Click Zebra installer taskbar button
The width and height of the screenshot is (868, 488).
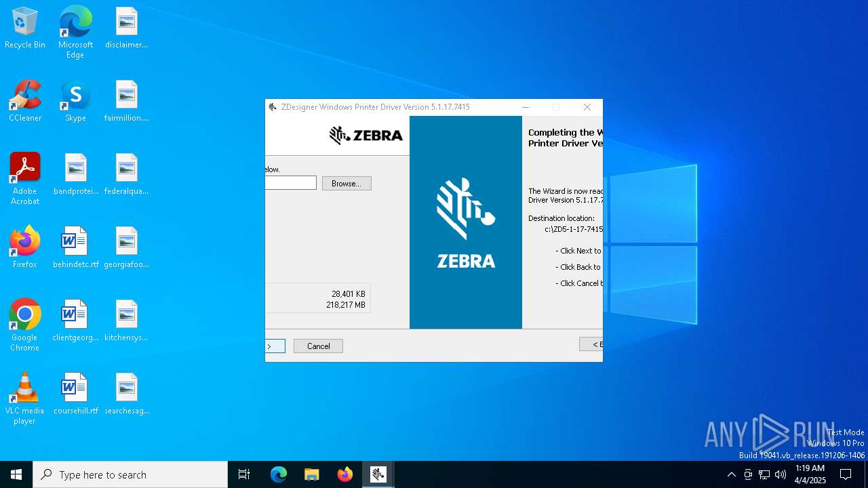[378, 474]
